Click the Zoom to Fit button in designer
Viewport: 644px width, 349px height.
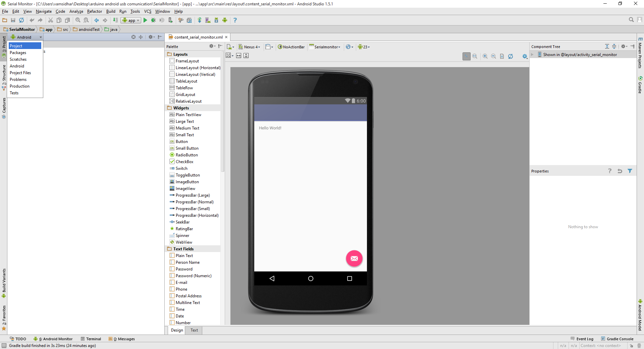click(466, 56)
